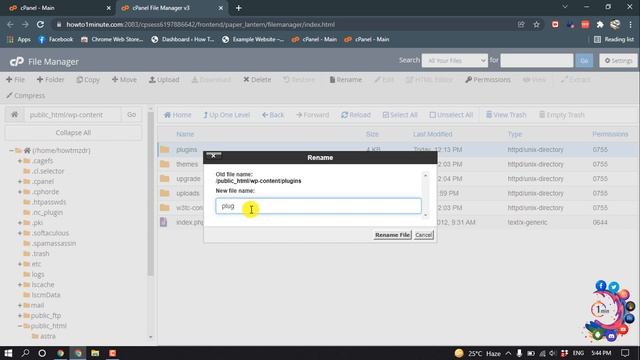Bookmark this page with star icon
640x360 pixels.
(x=536, y=24)
